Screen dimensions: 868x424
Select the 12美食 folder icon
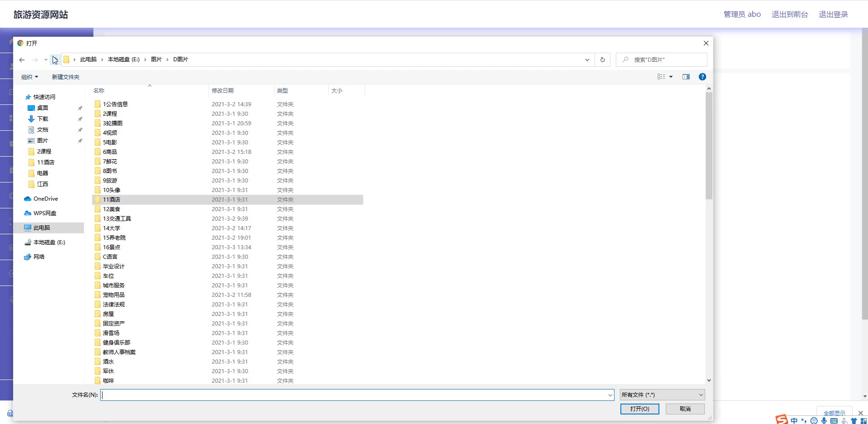(98, 209)
